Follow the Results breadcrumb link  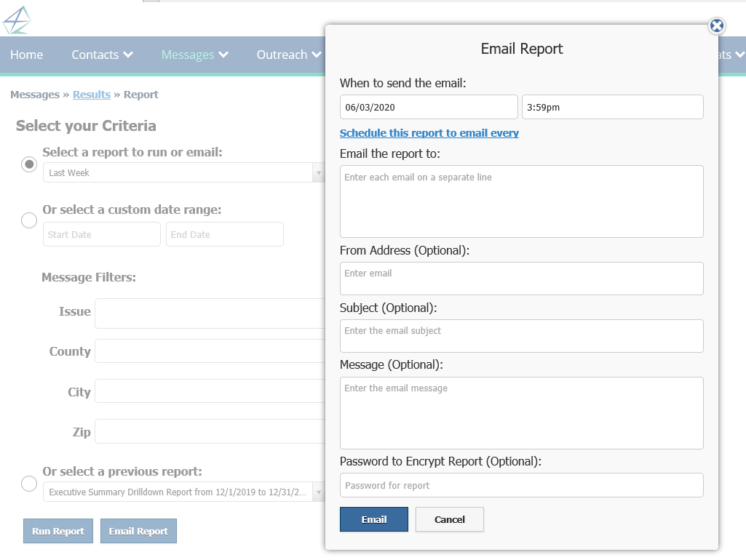(92, 95)
